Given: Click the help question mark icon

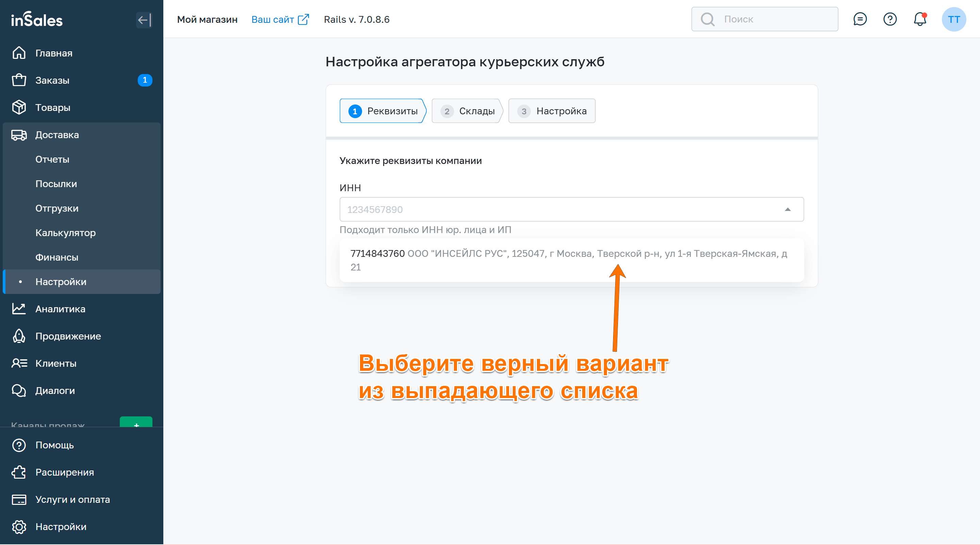Looking at the screenshot, I should pyautogui.click(x=890, y=19).
